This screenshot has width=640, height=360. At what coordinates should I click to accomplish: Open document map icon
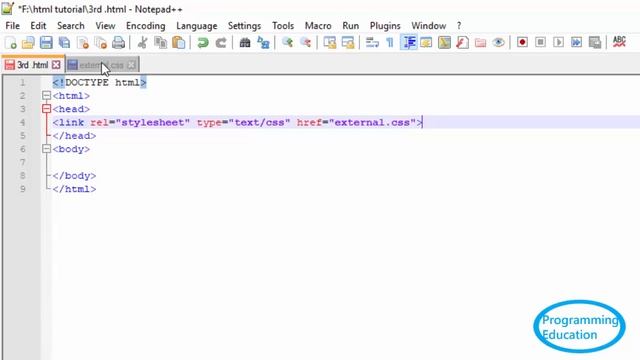click(444, 42)
